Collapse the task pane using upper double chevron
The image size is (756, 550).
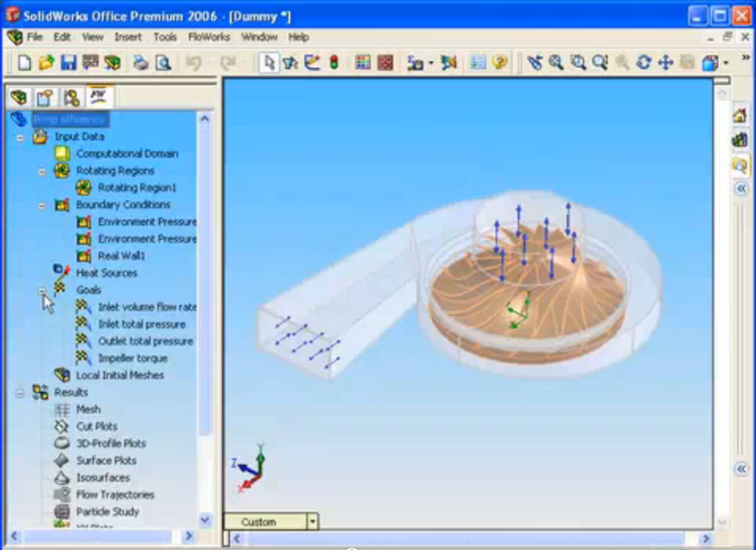pyautogui.click(x=741, y=189)
